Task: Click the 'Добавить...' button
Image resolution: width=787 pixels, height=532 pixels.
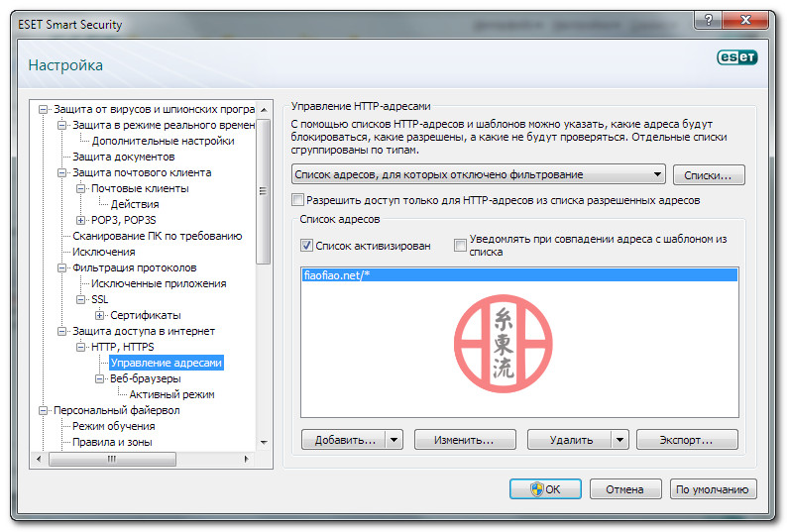Action: 344,440
